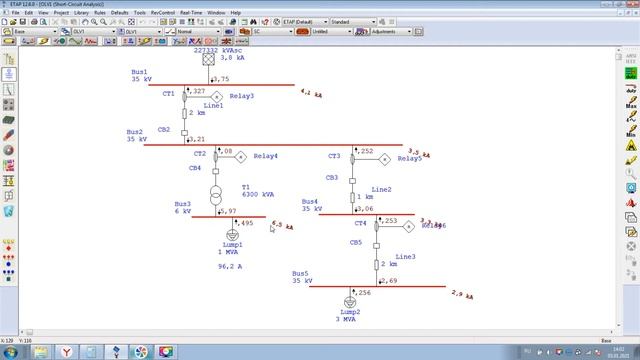Viewport: 640px width, 360px height.
Task: Run Min short-circuit current calculation
Action: point(631,131)
